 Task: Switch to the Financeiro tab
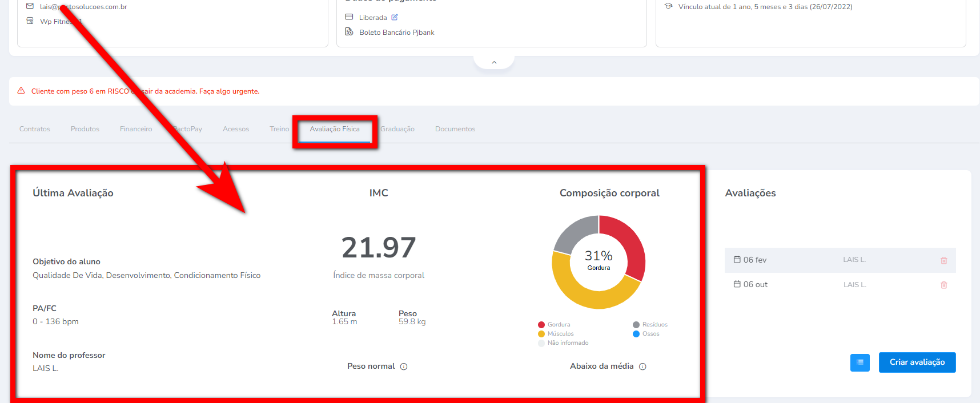tap(136, 129)
